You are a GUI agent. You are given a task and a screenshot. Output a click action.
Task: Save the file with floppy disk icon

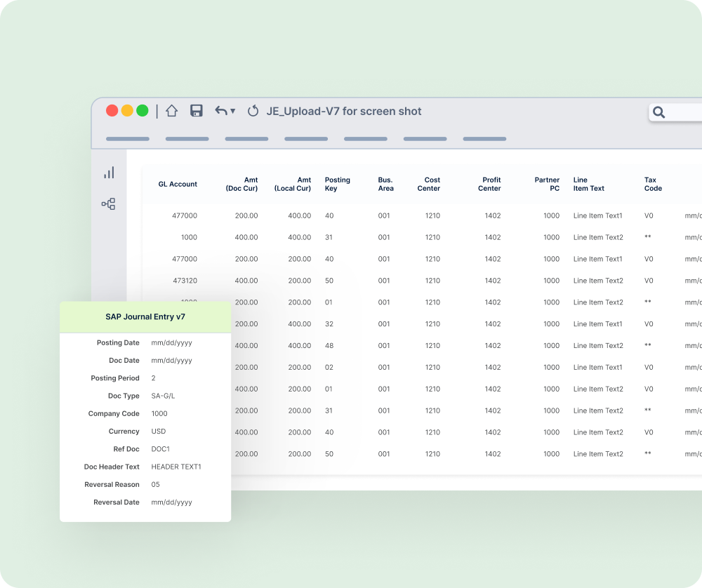click(197, 111)
